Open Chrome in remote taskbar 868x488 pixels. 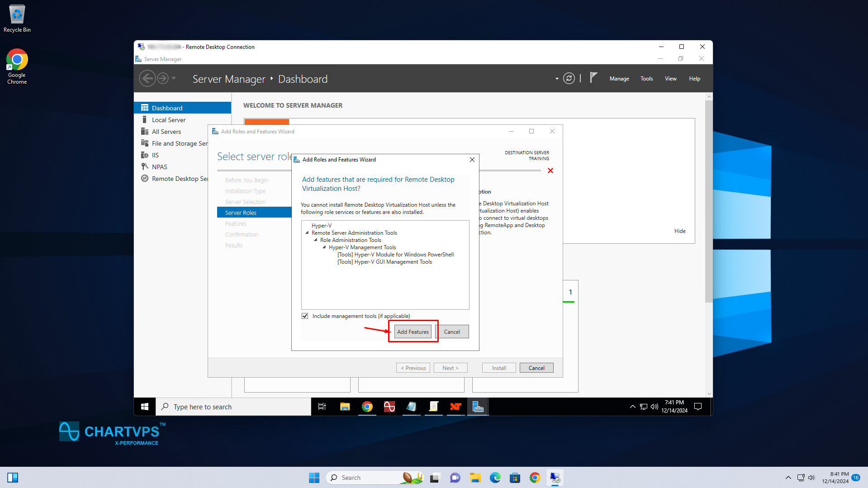(x=367, y=407)
